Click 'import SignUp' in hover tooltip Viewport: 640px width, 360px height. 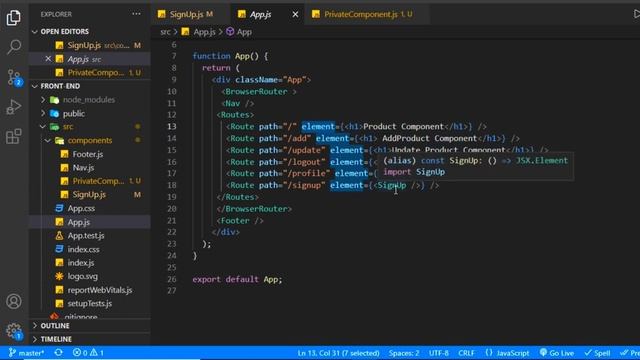click(414, 172)
